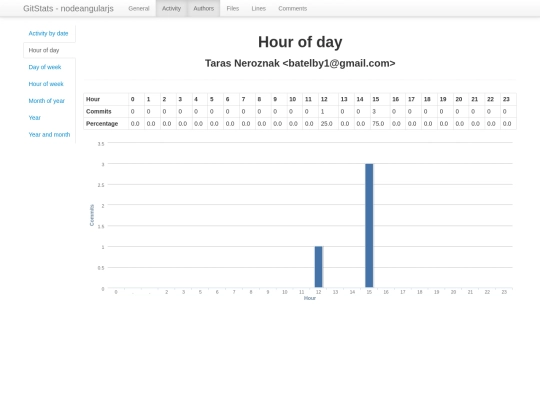Viewport: 540px width, 405px height.
Task: Select Hour of day sidebar item
Action: click(x=49, y=50)
